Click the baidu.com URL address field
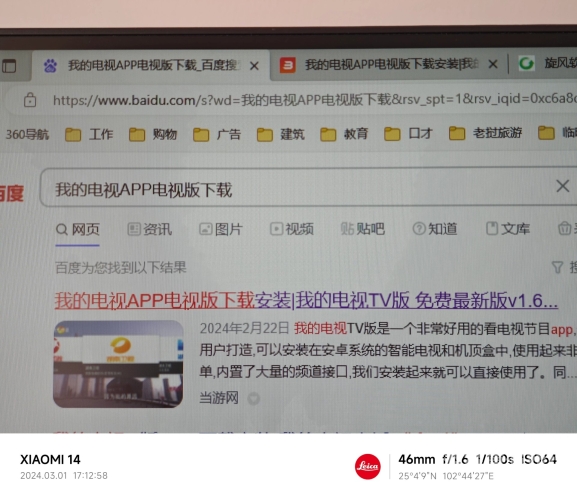Image resolution: width=577 pixels, height=500 pixels. coord(315,99)
